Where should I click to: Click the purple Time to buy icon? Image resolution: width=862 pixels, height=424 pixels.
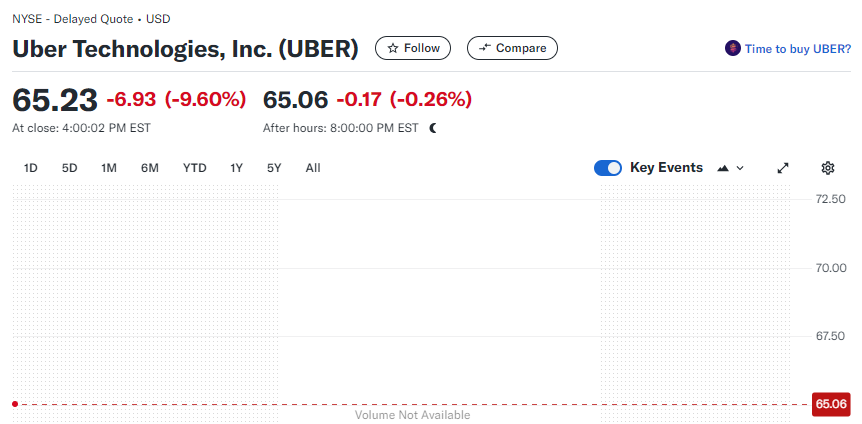click(733, 48)
